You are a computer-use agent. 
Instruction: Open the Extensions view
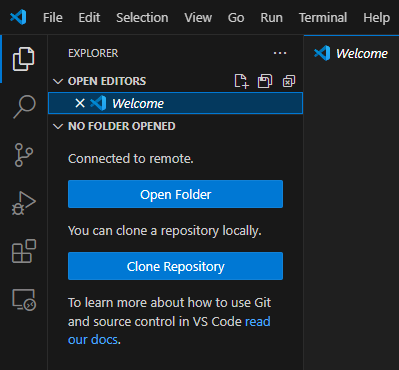(24, 251)
